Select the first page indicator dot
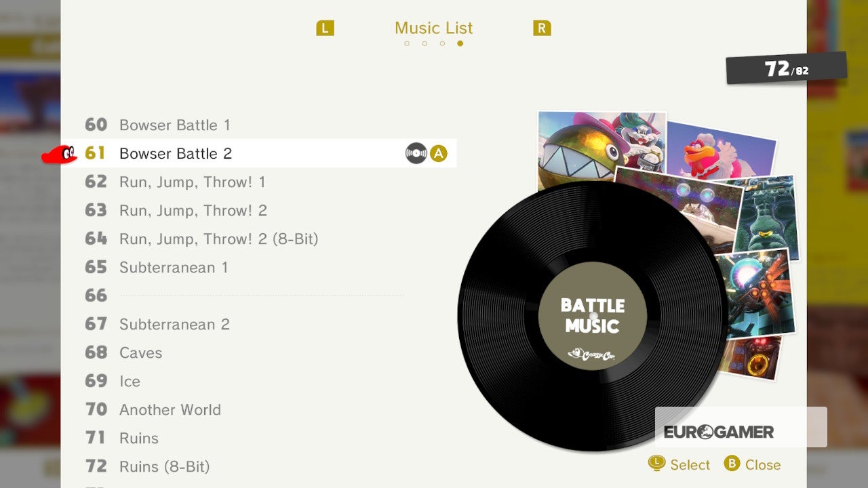 [x=407, y=43]
